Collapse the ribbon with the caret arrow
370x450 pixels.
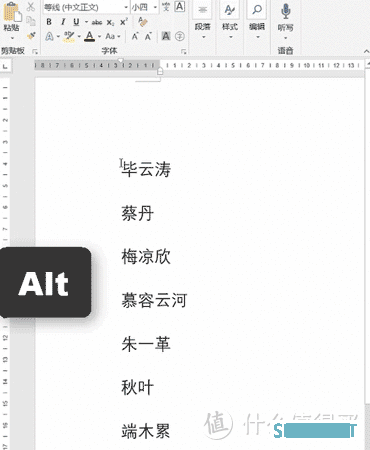(366, 51)
